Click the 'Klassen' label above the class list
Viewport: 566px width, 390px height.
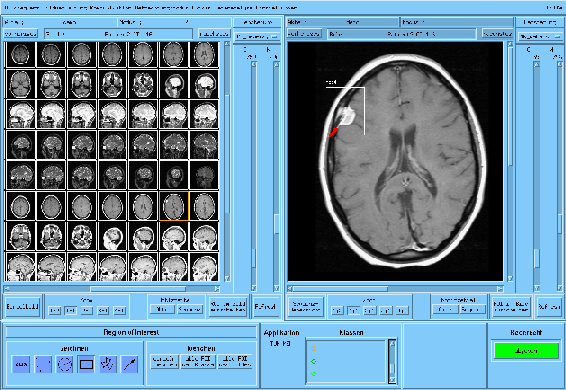351,333
